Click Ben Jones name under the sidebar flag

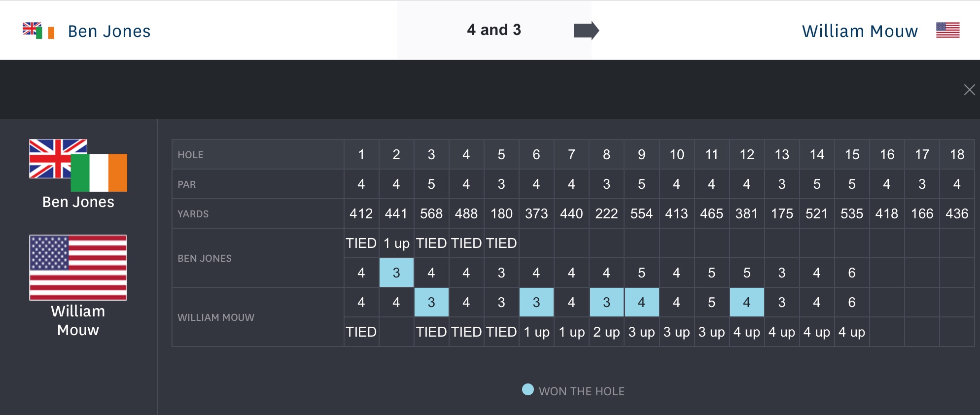78,202
